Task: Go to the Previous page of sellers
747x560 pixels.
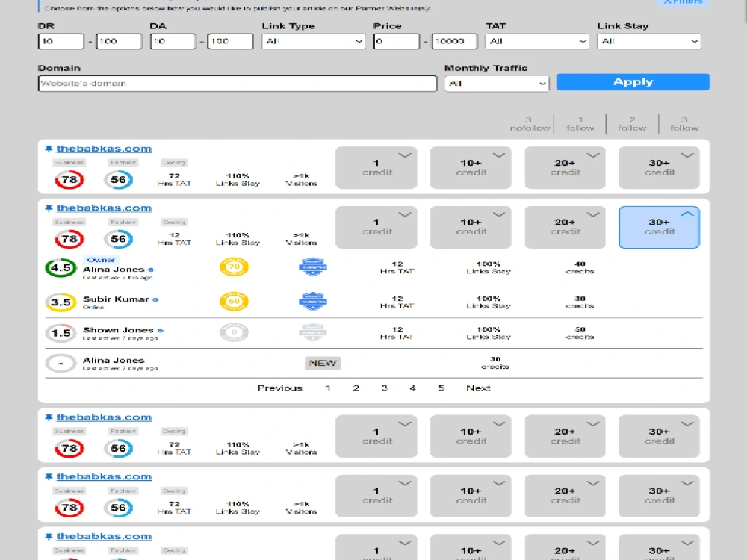Action: tap(279, 388)
